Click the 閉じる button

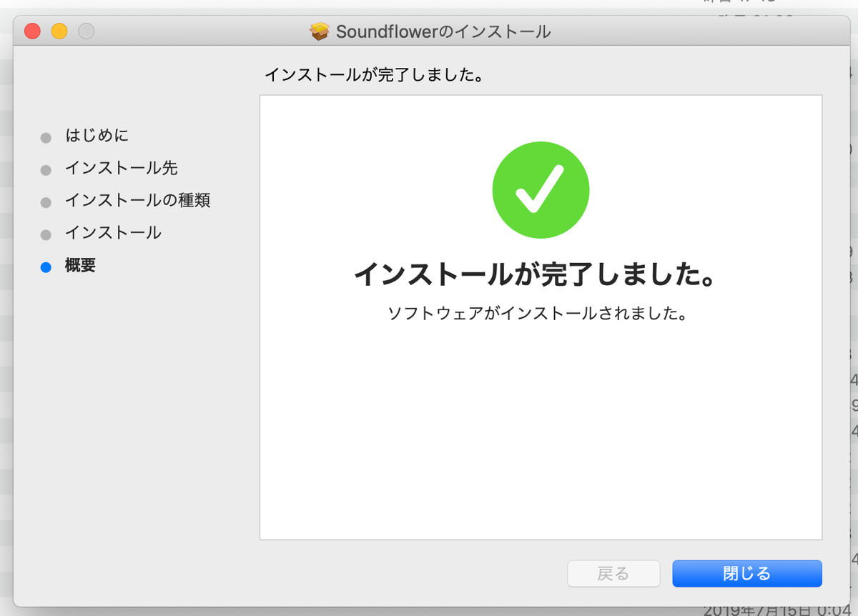click(x=746, y=573)
